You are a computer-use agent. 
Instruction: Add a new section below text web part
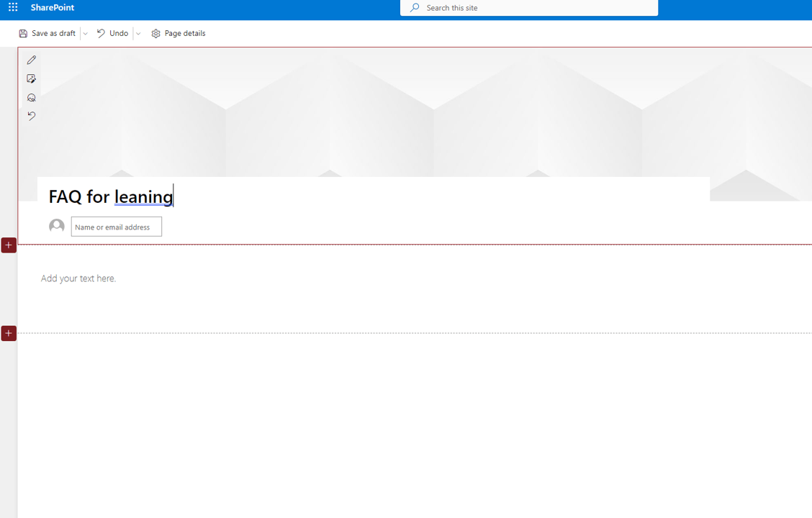9,333
